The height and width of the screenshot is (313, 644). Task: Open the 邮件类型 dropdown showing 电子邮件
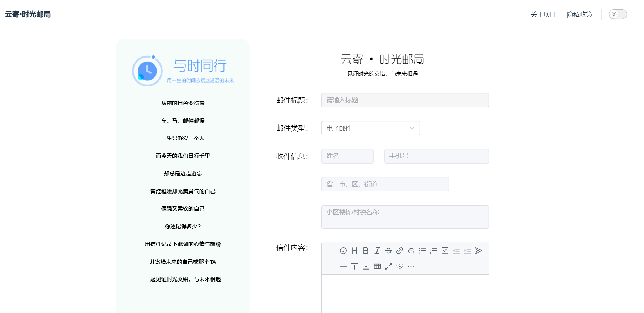coord(371,128)
